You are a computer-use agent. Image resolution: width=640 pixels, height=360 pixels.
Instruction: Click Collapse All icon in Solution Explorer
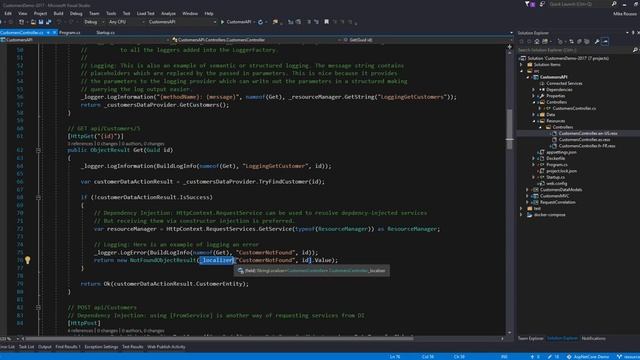click(x=579, y=42)
